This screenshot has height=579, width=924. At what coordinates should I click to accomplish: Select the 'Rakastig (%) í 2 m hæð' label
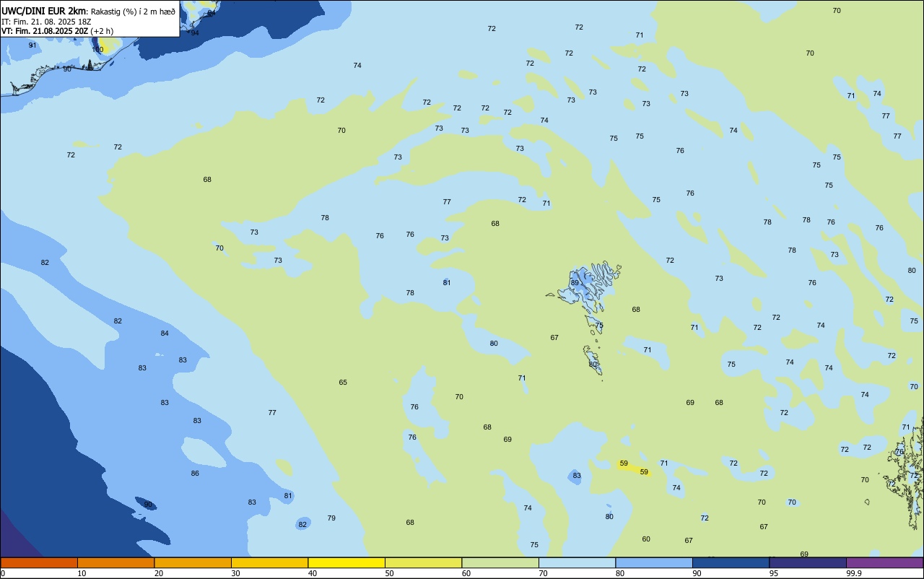(x=133, y=12)
